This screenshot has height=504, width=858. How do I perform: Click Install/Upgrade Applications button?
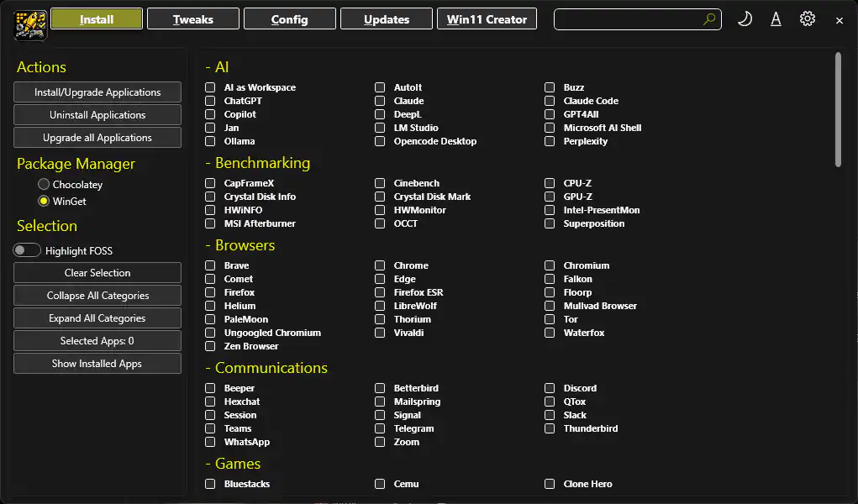coord(97,92)
